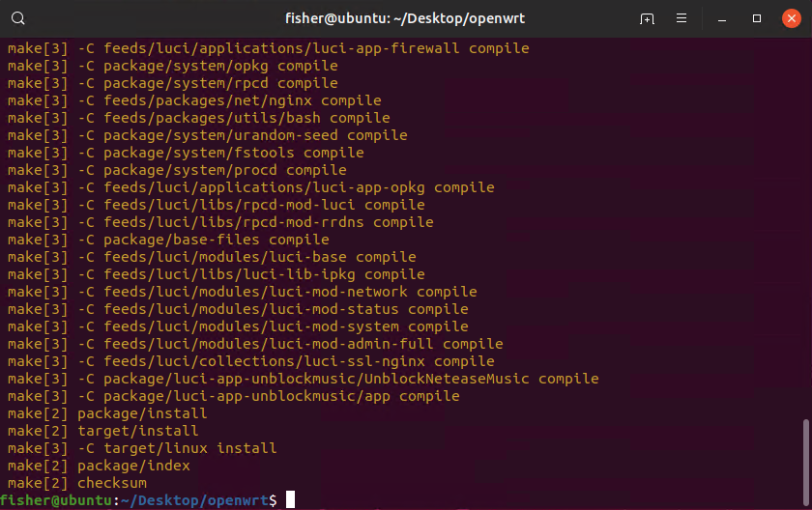The height and width of the screenshot is (510, 812).
Task: Click the line 'luci-base compile'
Action: 212,257
